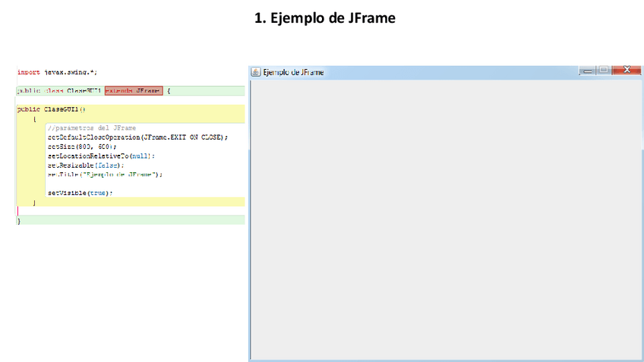Click the 'public class ClaseGUI1' declaration

[x=59, y=91]
